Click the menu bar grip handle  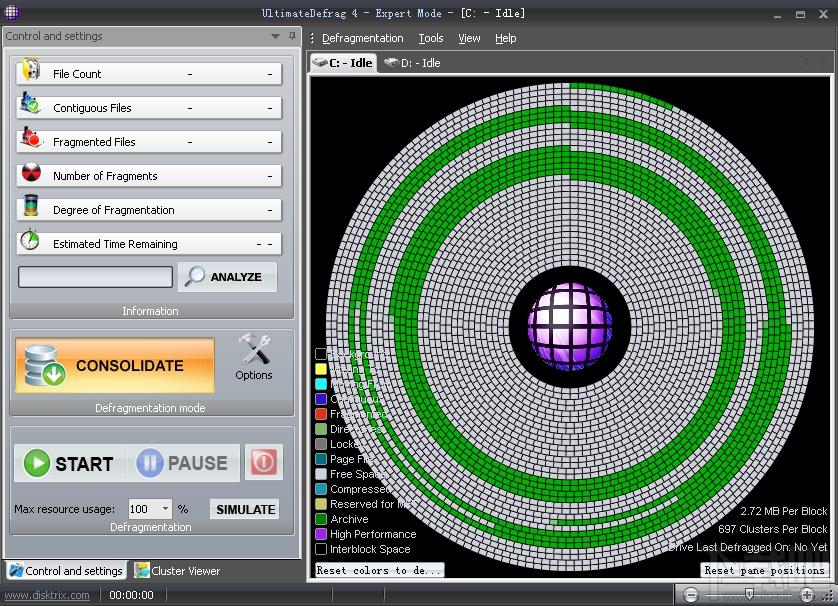tap(312, 38)
